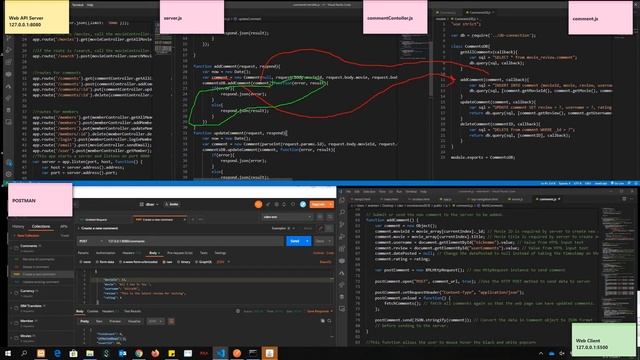Open the Pre-request Script tab
The height and width of the screenshot is (360, 640).
click(180, 253)
